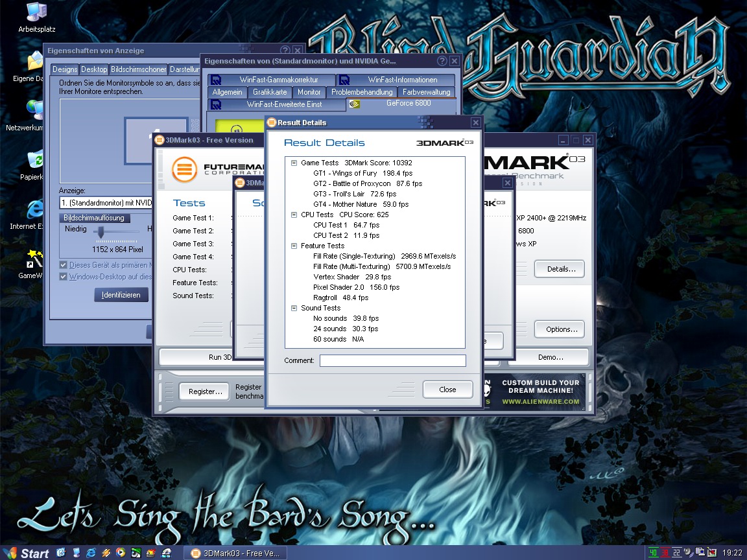This screenshot has width=747, height=560.
Task: Click the Bildschirmauflösung resolution slider handle
Action: [101, 232]
